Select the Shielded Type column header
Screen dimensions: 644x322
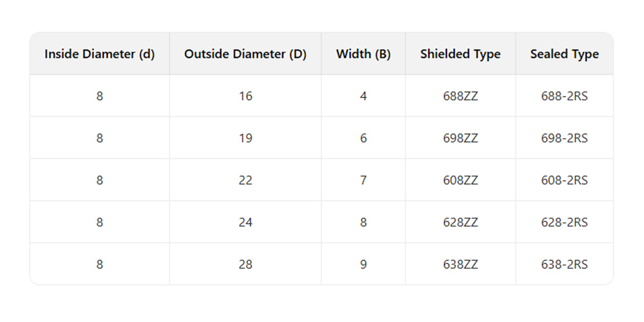click(x=460, y=54)
